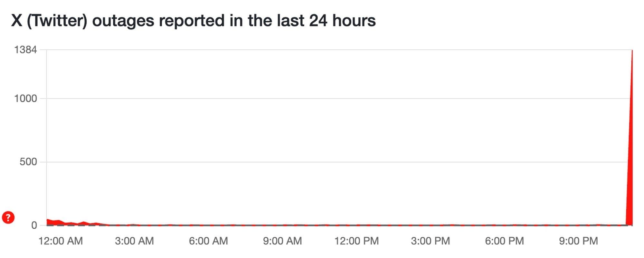Select the 9:00 PM time label
Image resolution: width=644 pixels, height=258 pixels.
click(x=578, y=241)
